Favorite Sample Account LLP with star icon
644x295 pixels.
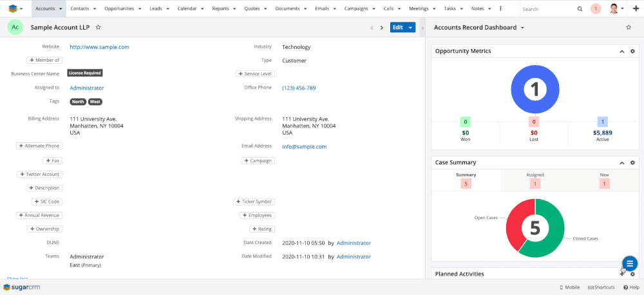(x=98, y=28)
